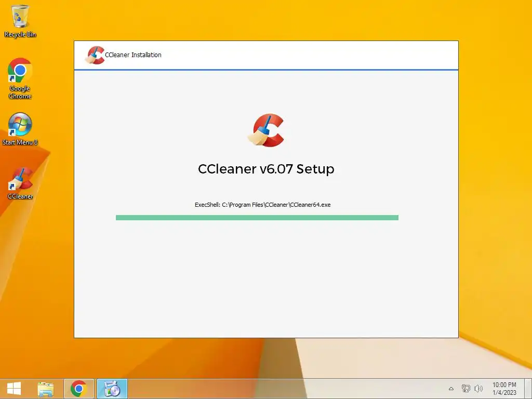Open the Recycle Bin desktop icon

pyautogui.click(x=20, y=21)
